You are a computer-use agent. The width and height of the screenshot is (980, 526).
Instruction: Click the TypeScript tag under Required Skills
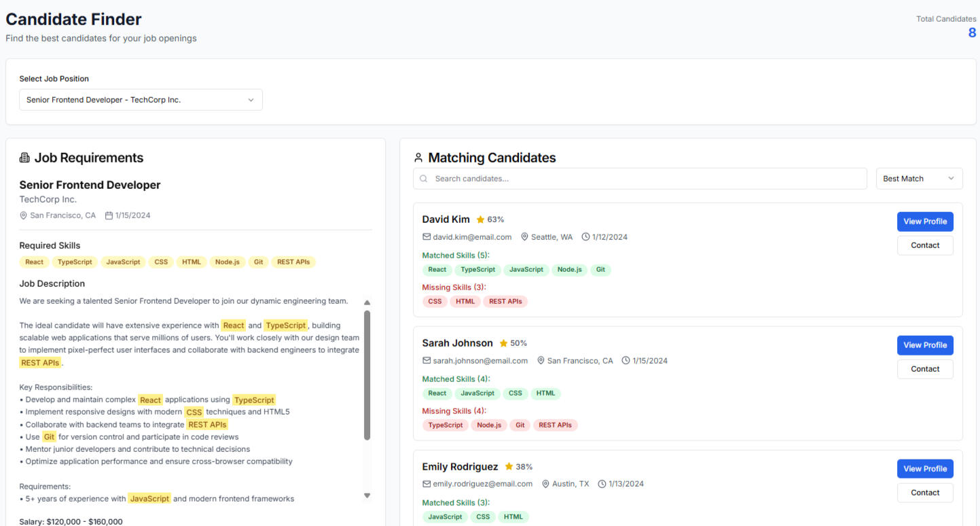pos(75,262)
